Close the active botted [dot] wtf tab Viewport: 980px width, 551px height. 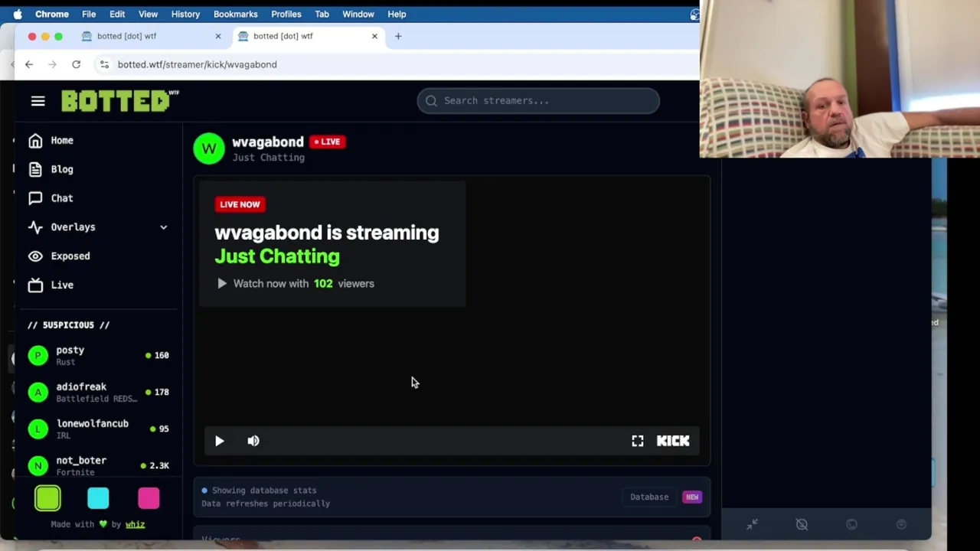pos(374,36)
